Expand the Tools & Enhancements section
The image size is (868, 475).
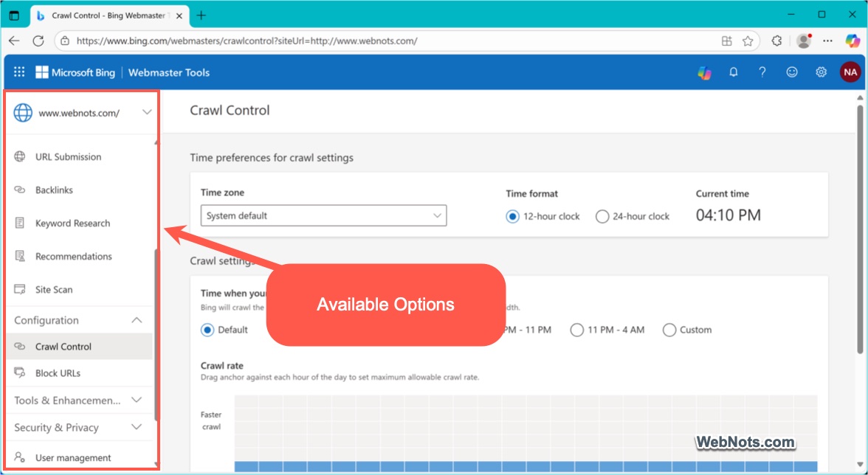[x=137, y=400]
